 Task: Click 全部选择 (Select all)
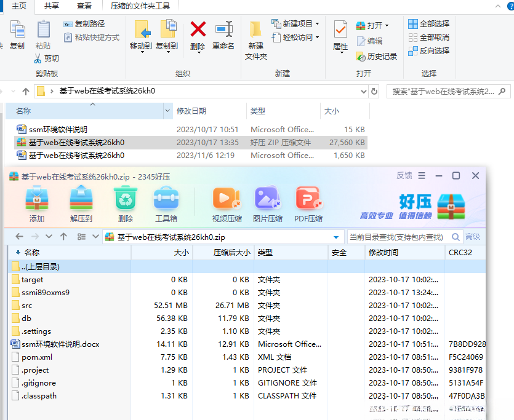pos(429,24)
